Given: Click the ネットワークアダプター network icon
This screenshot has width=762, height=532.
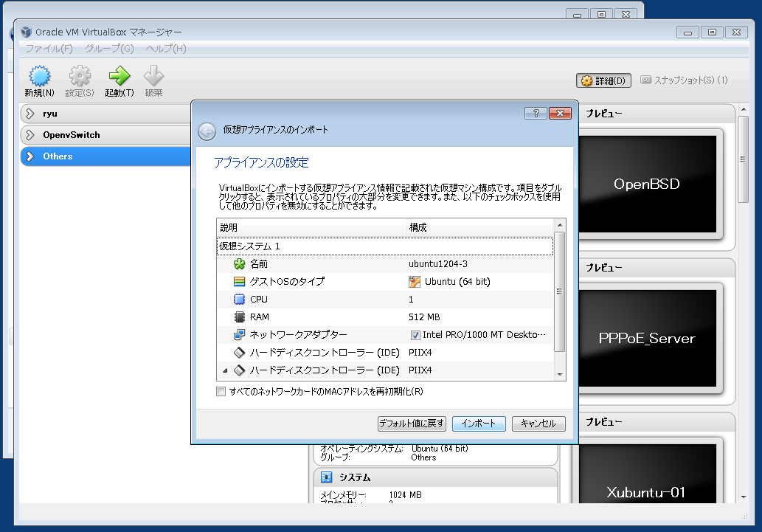Looking at the screenshot, I should coord(239,335).
